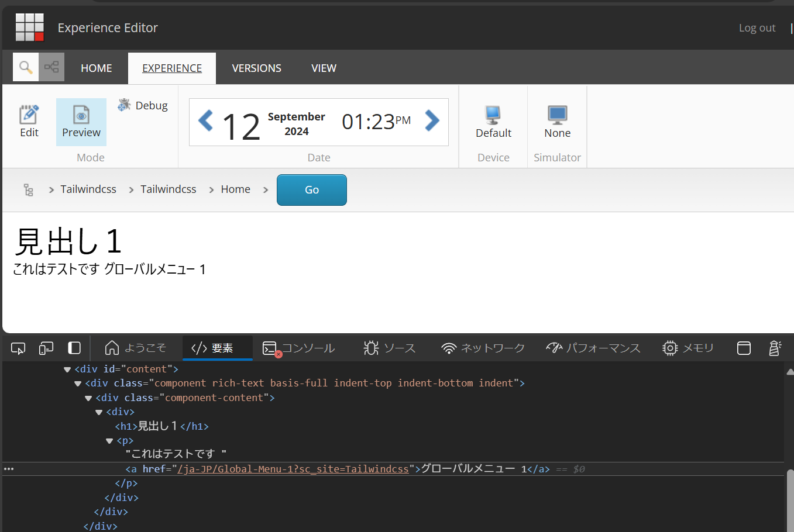The image size is (794, 532).
Task: Click the 01:23 PM time display
Action: pyautogui.click(x=376, y=122)
